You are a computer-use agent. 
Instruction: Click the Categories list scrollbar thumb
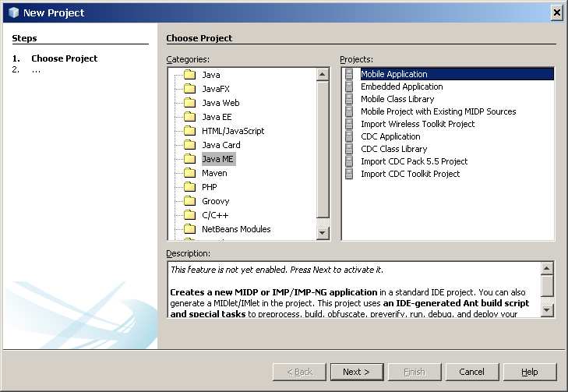(x=322, y=150)
